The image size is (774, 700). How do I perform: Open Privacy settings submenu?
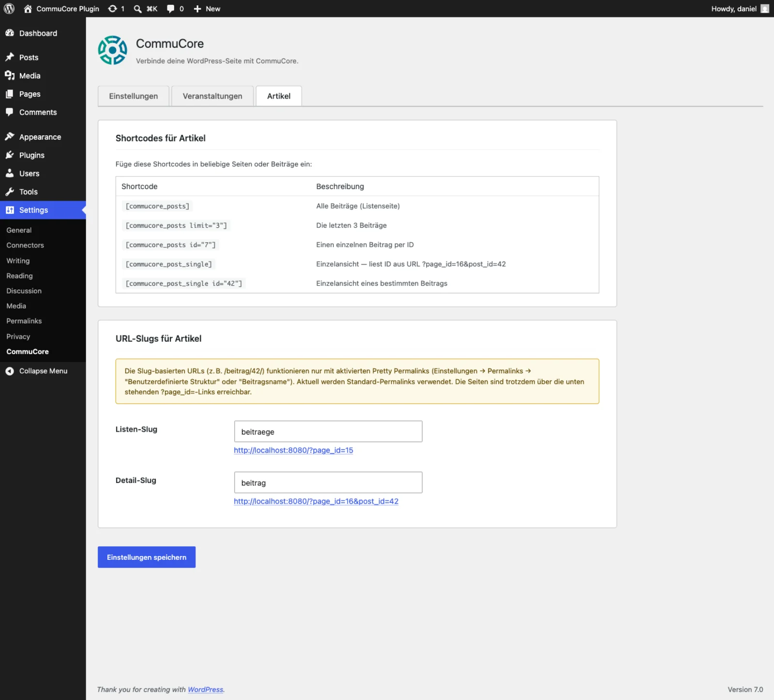(18, 336)
